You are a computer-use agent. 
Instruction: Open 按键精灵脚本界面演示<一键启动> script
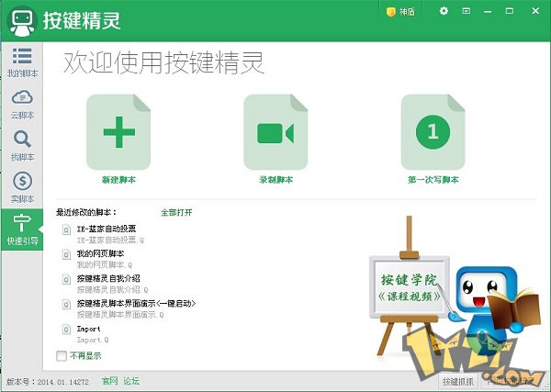pyautogui.click(x=136, y=304)
